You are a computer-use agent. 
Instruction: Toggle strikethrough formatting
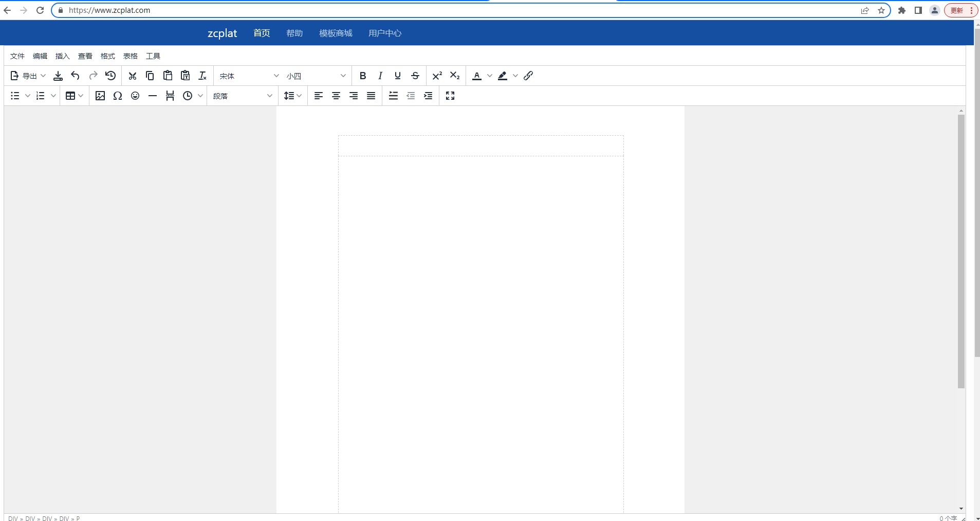415,76
